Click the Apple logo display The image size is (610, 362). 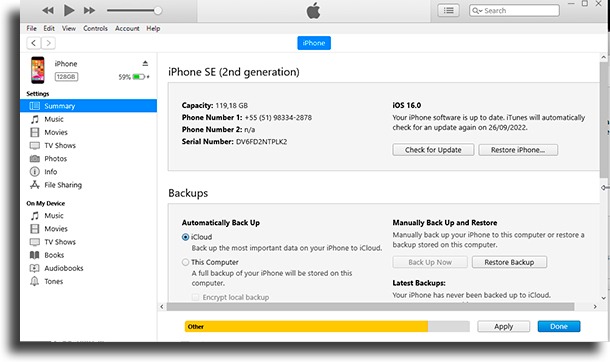(x=314, y=10)
